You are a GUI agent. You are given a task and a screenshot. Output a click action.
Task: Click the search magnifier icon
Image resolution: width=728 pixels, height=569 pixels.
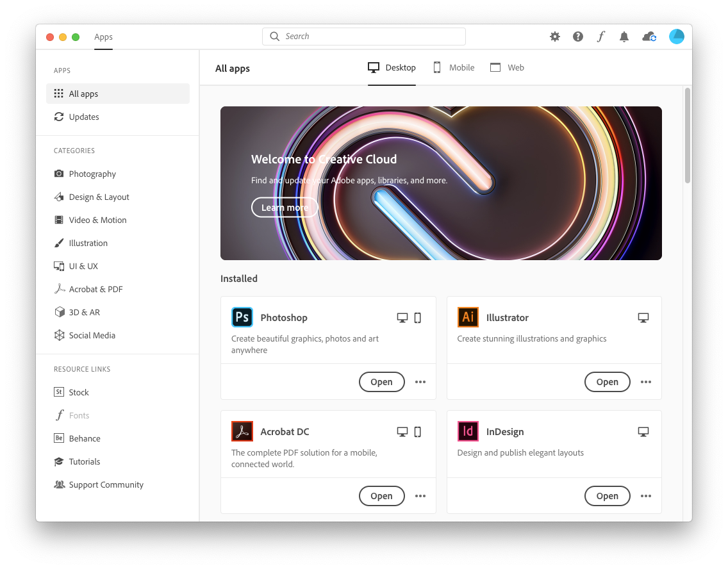[x=274, y=36]
